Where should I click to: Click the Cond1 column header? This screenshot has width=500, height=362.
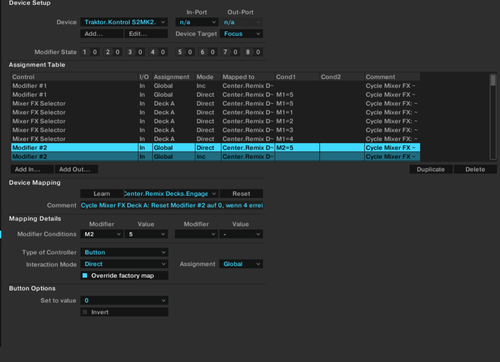[297, 77]
